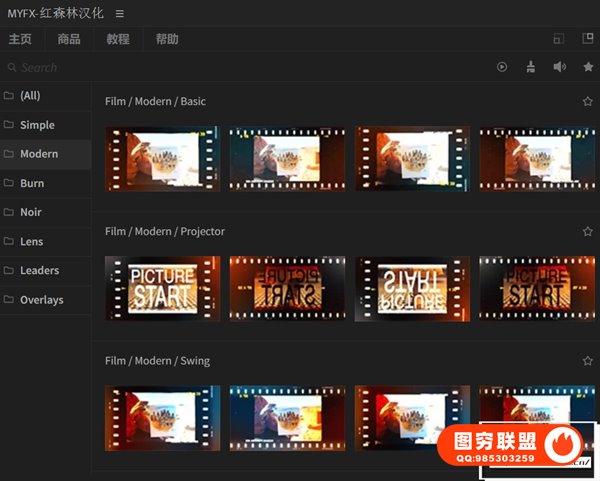Toggle the sound speaker icon
Viewport: 600px width, 481px height.
(x=560, y=67)
